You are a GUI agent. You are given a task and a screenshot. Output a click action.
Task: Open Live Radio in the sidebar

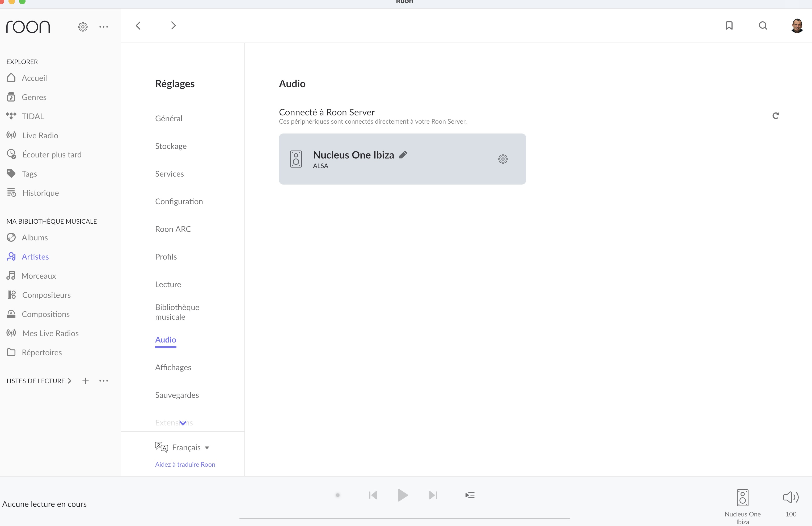click(x=32, y=135)
